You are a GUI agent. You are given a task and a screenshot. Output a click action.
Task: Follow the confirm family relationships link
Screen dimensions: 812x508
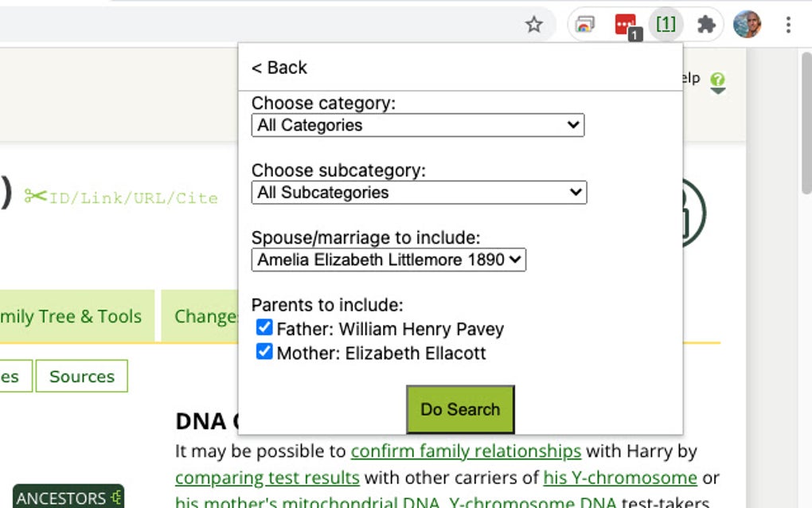pyautogui.click(x=467, y=451)
